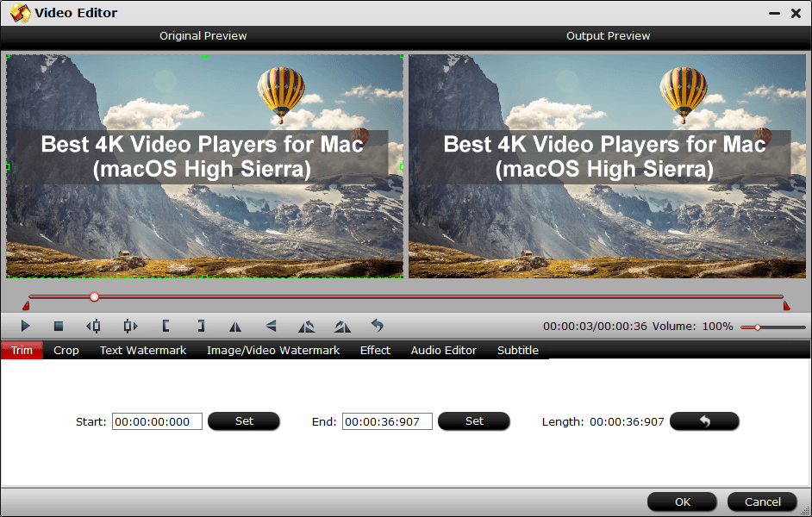The image size is (812, 517).
Task: Switch to the Effect tab
Action: click(375, 351)
